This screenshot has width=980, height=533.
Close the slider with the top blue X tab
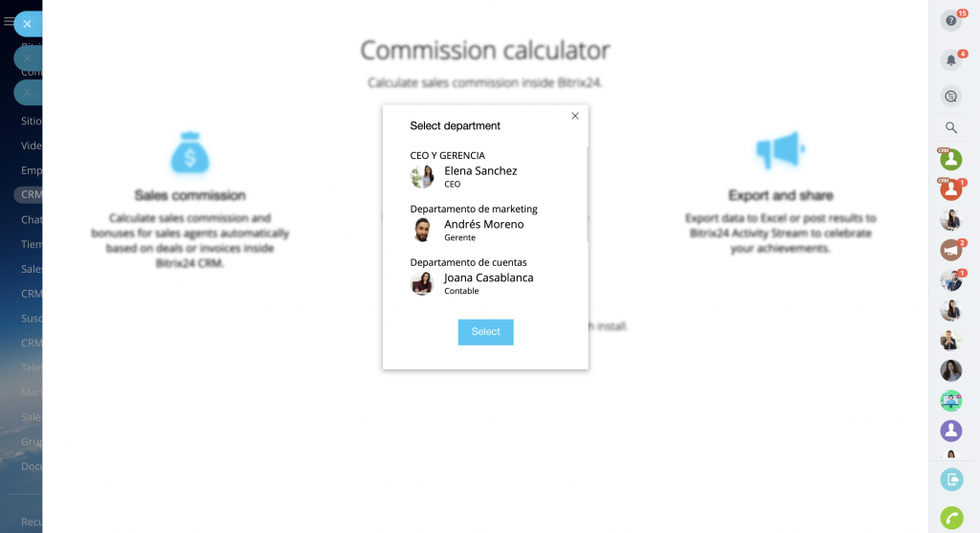pos(28,24)
